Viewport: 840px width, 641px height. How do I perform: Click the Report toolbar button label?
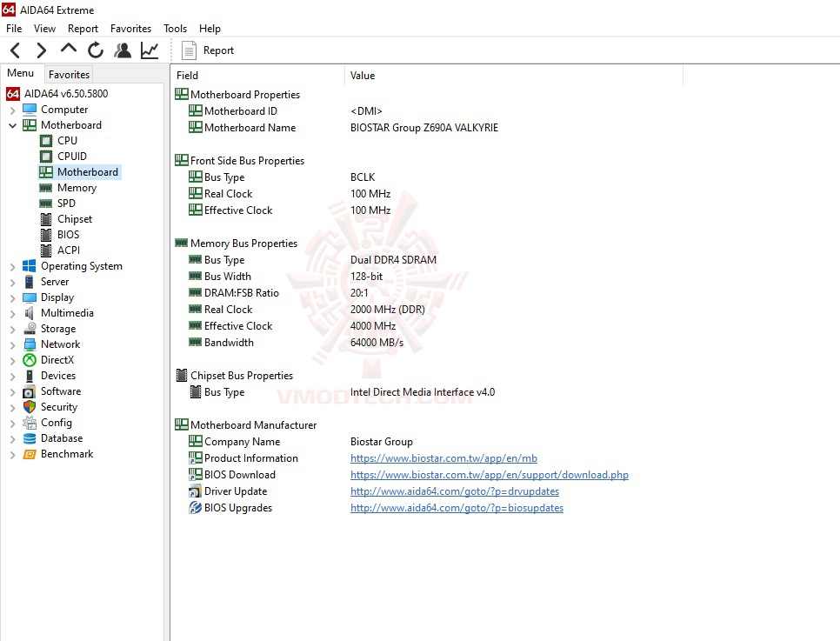click(x=218, y=50)
